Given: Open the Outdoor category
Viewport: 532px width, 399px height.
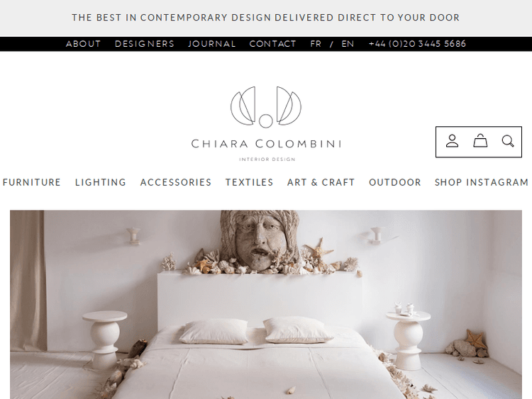Looking at the screenshot, I should click(395, 182).
